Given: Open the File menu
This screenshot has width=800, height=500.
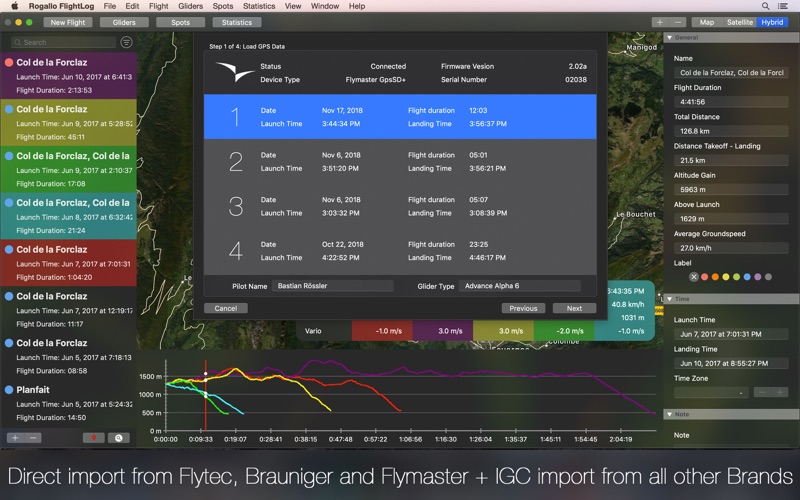Looking at the screenshot, I should [110, 6].
